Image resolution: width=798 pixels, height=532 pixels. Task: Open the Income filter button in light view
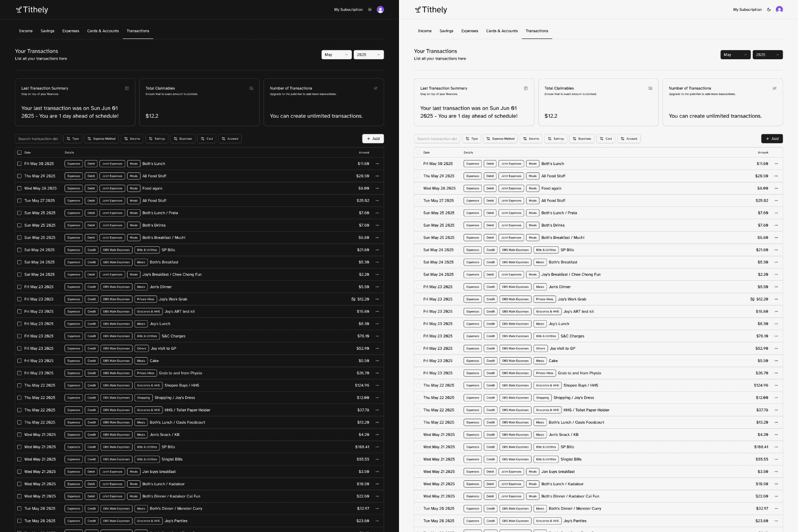pos(531,139)
